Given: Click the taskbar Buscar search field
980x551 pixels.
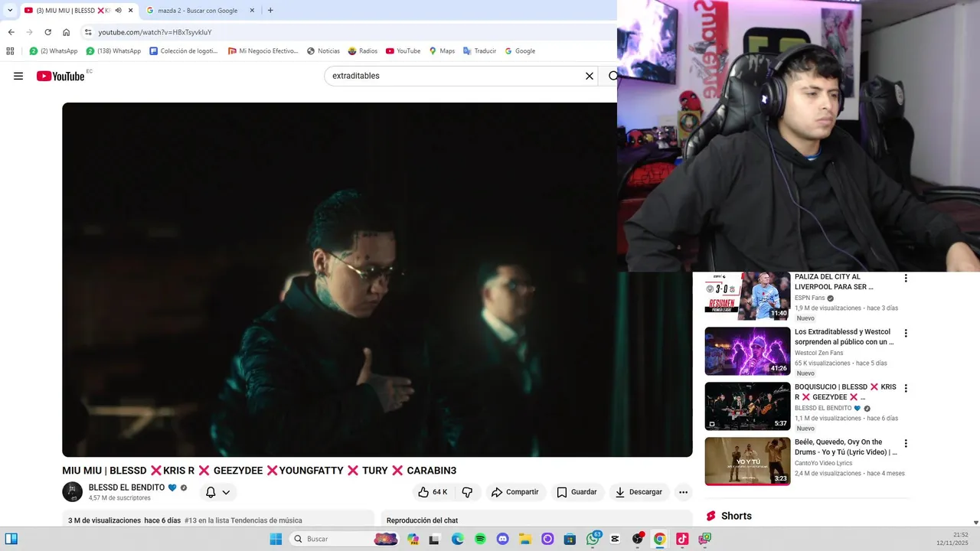Looking at the screenshot, I should [x=345, y=539].
